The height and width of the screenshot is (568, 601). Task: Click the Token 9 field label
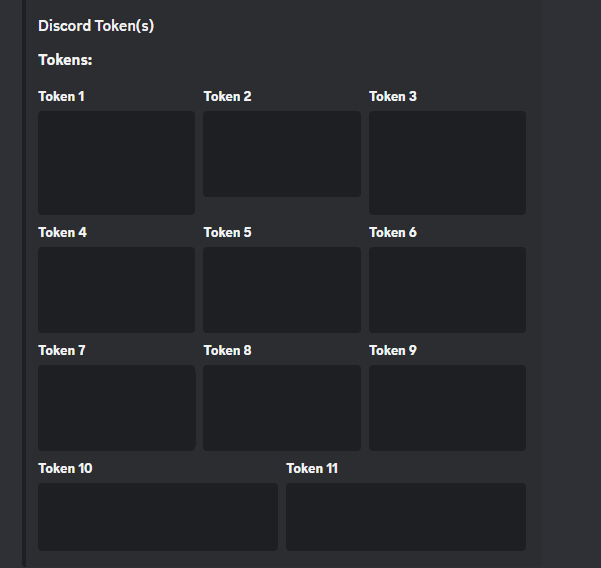(x=393, y=350)
